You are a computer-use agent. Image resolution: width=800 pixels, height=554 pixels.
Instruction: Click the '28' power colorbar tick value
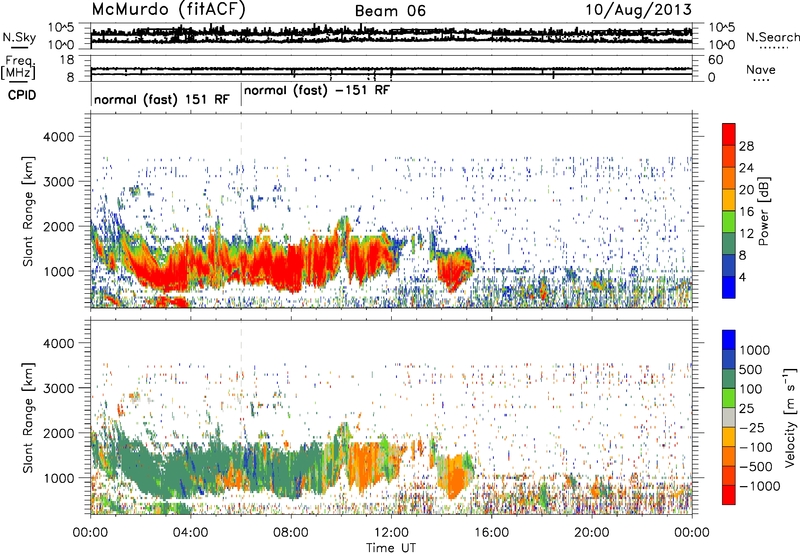tap(746, 146)
